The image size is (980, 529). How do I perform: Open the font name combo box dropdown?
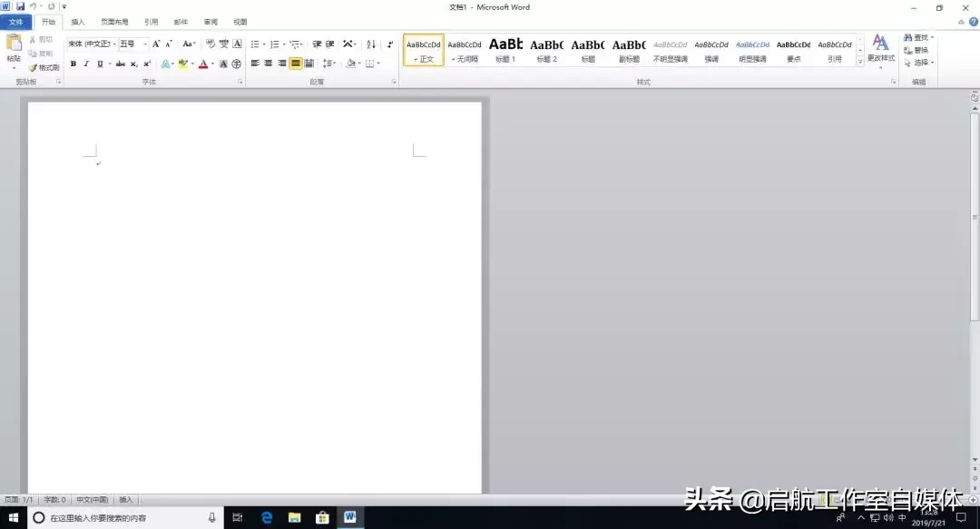pyautogui.click(x=114, y=44)
